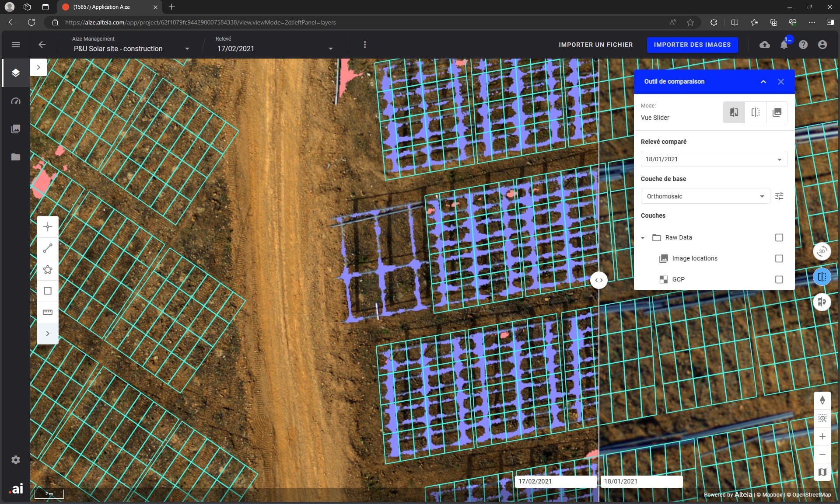Enable the GCP layer checkbox

pyautogui.click(x=779, y=279)
